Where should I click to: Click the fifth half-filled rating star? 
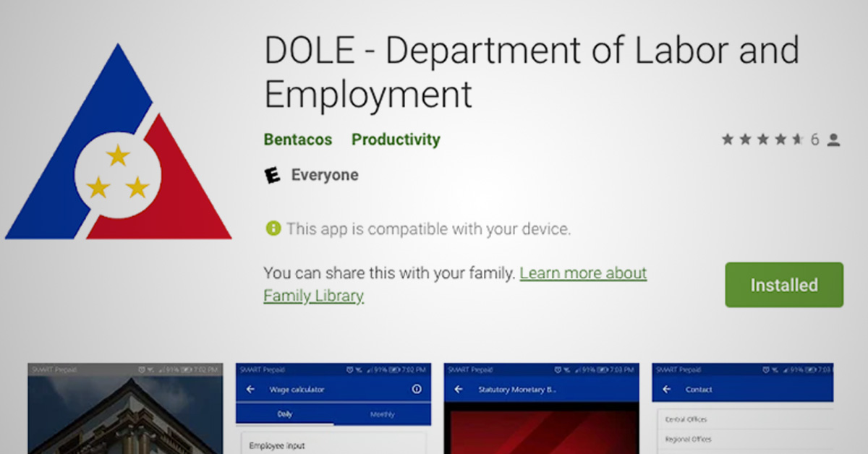click(x=796, y=140)
